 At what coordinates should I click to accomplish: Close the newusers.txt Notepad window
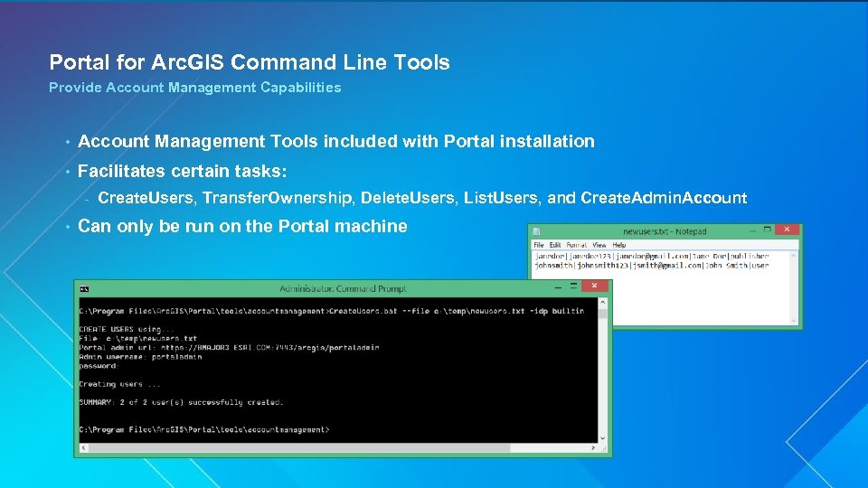pos(787,229)
